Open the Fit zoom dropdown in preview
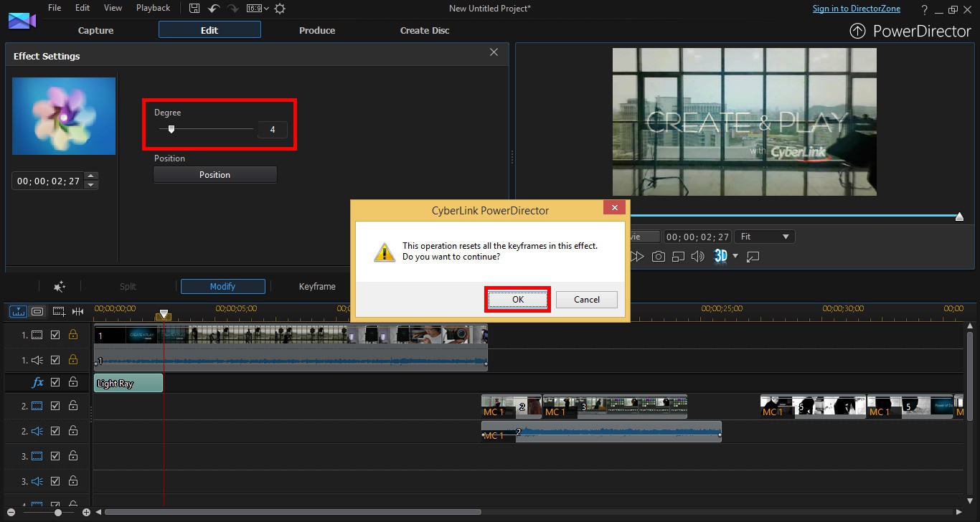This screenshot has height=522, width=980. coord(765,237)
